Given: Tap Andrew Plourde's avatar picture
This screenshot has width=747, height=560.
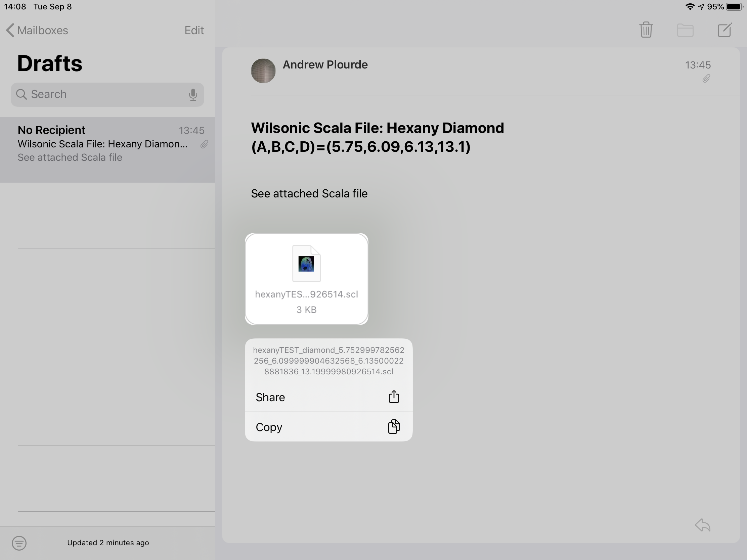Looking at the screenshot, I should click(x=263, y=71).
